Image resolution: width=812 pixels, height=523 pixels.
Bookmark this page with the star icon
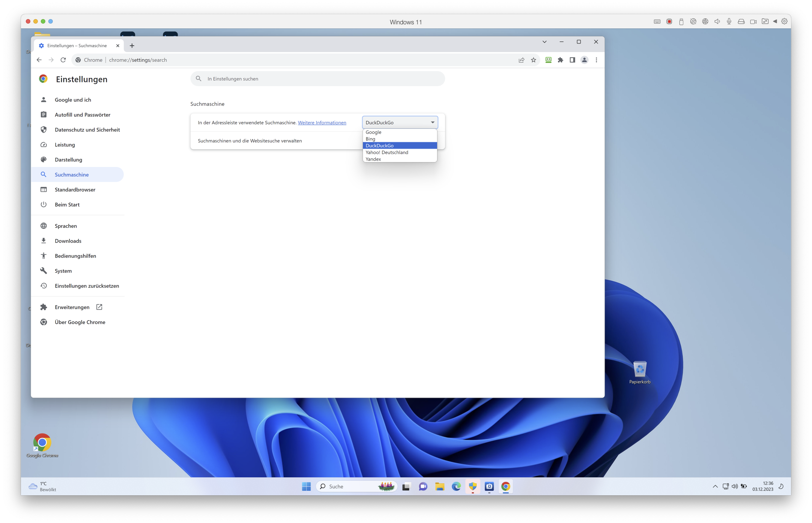click(x=533, y=60)
